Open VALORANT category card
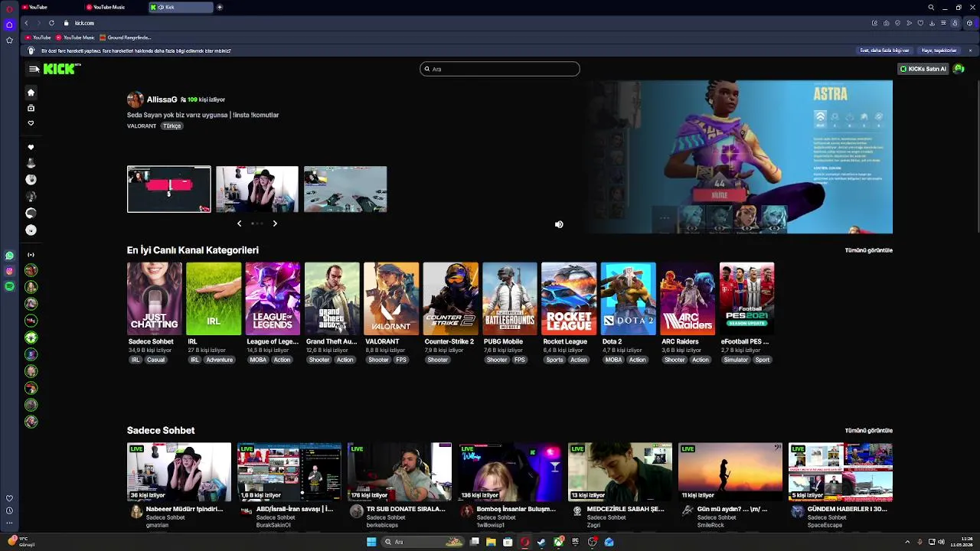This screenshot has height=551, width=980. (x=391, y=298)
